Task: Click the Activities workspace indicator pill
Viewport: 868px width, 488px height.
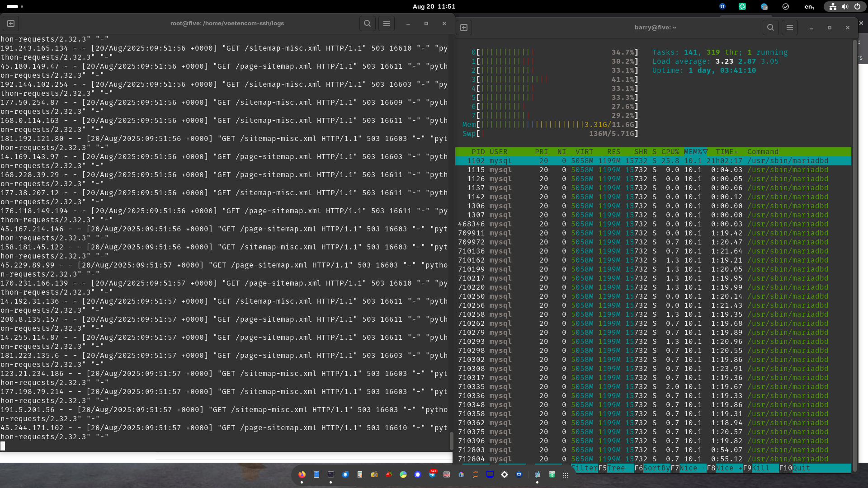Action: [x=13, y=6]
